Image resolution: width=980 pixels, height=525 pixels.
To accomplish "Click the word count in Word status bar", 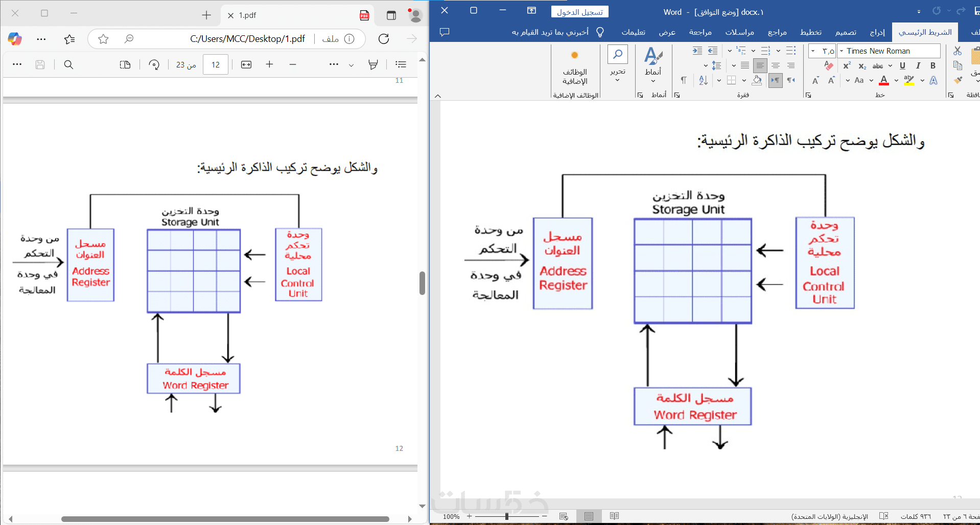I will click(x=916, y=516).
